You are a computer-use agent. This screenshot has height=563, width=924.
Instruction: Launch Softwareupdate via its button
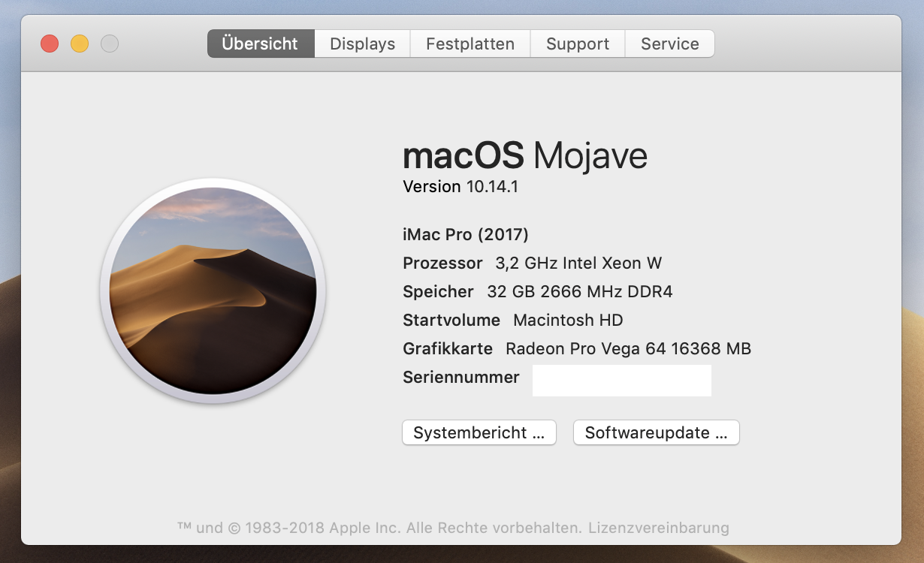(x=656, y=432)
